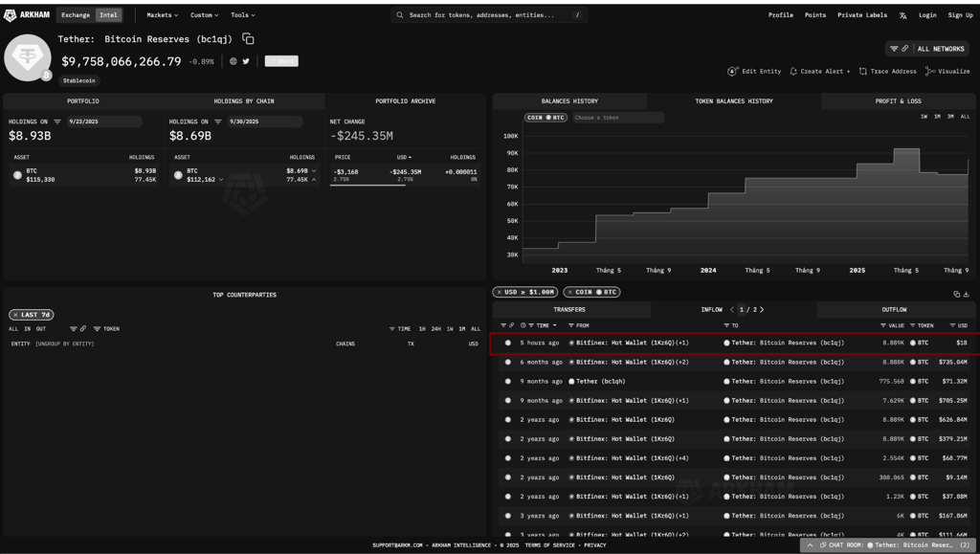The image size is (980, 554).
Task: Click the Login link
Action: 927,15
